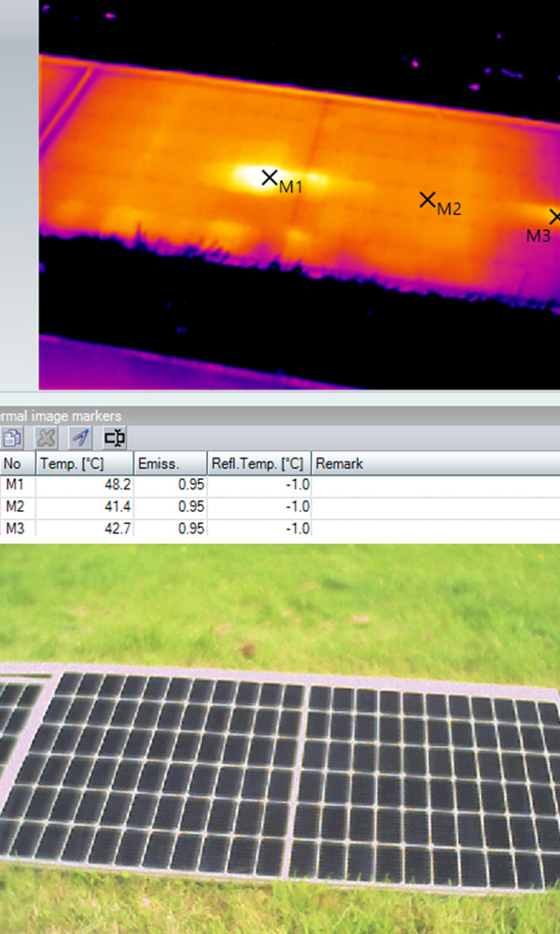Sort by the Refl.Temp. [°C] column header

[x=259, y=463]
